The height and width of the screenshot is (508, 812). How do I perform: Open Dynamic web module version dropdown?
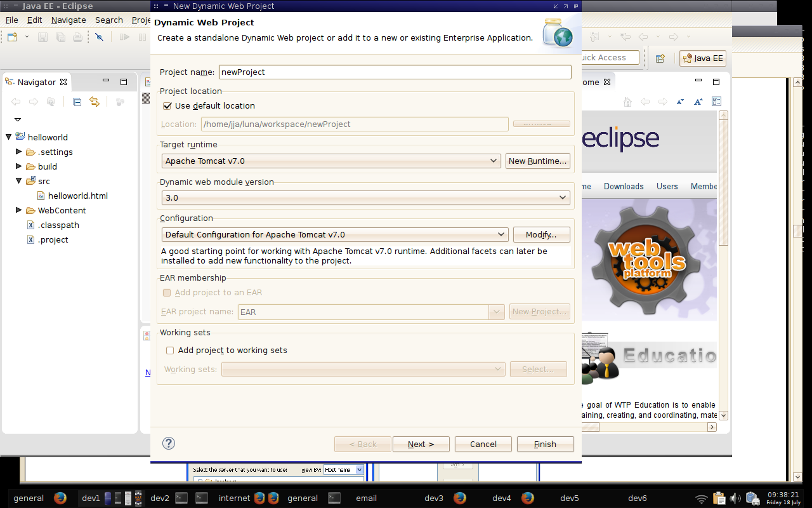coord(366,197)
